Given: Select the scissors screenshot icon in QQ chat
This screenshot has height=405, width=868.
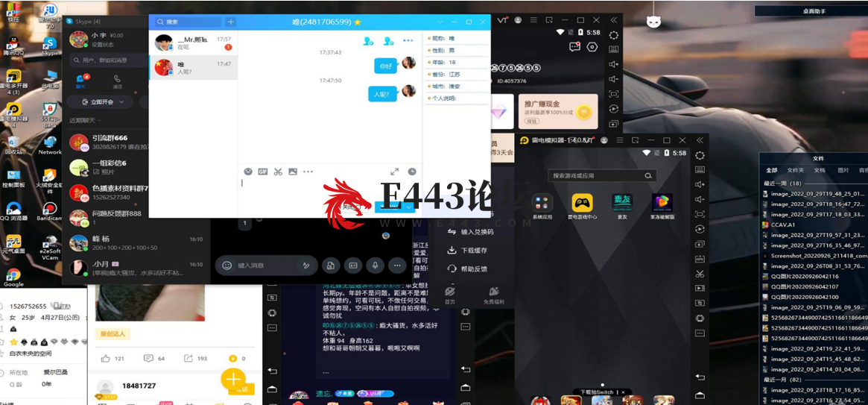Looking at the screenshot, I should (278, 172).
